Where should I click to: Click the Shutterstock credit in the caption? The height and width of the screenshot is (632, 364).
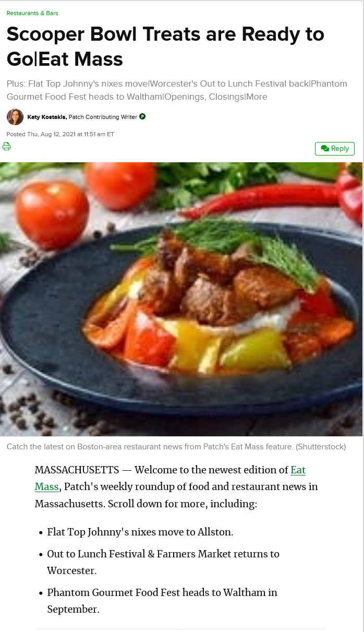324,447
